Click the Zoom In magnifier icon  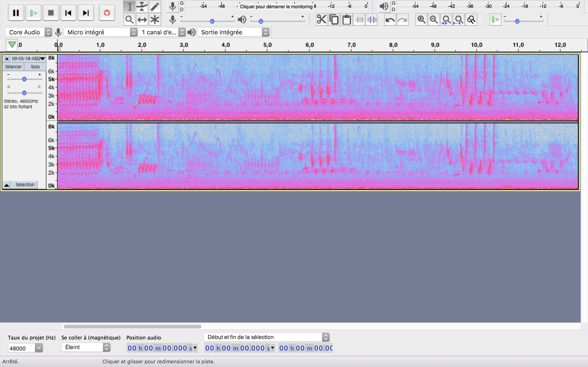click(x=421, y=20)
